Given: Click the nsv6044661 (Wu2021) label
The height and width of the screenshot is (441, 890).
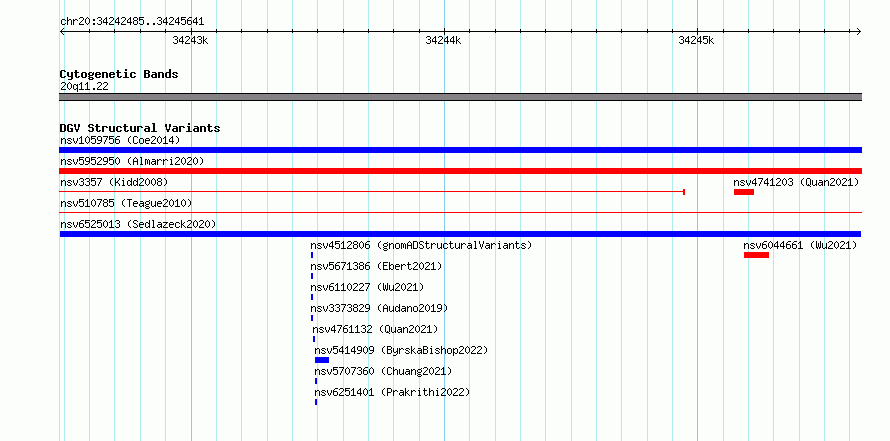Looking at the screenshot, I should pos(800,245).
